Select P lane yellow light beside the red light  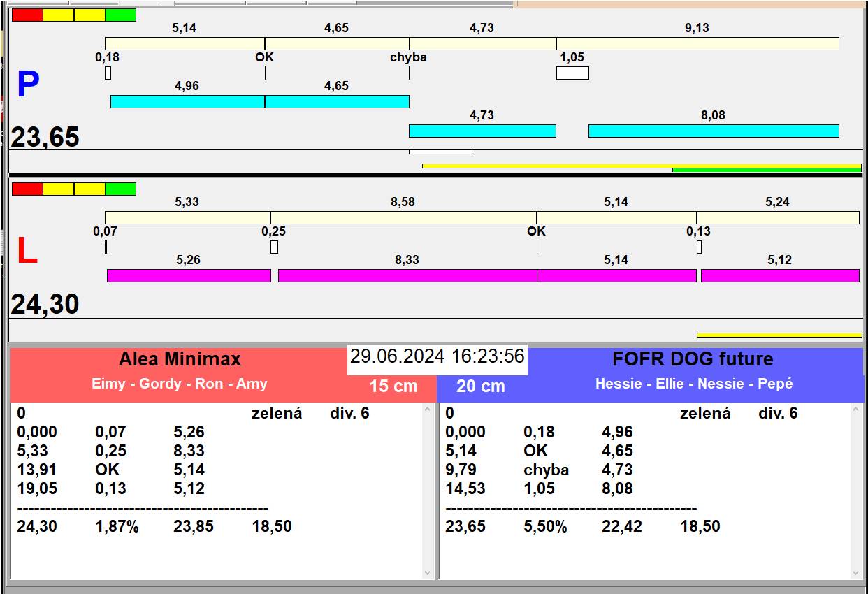pyautogui.click(x=58, y=15)
